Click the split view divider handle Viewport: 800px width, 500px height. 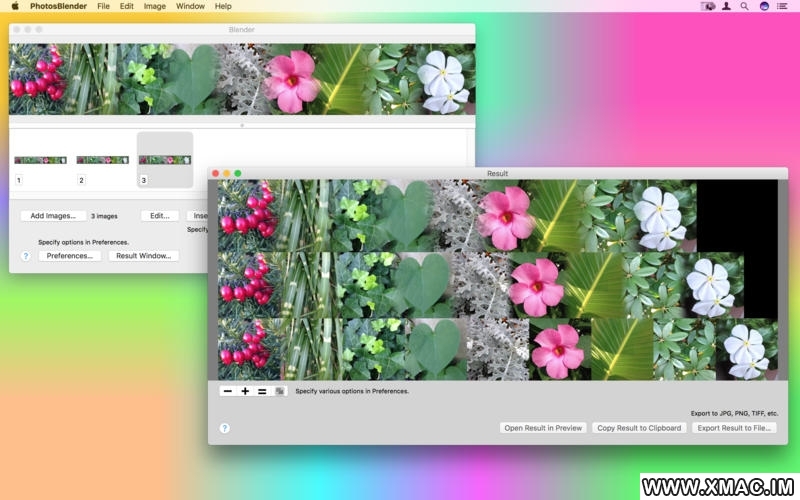click(242, 125)
